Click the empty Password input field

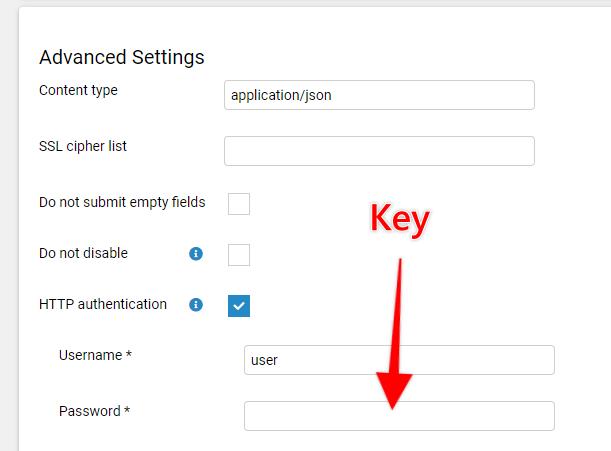coord(399,416)
